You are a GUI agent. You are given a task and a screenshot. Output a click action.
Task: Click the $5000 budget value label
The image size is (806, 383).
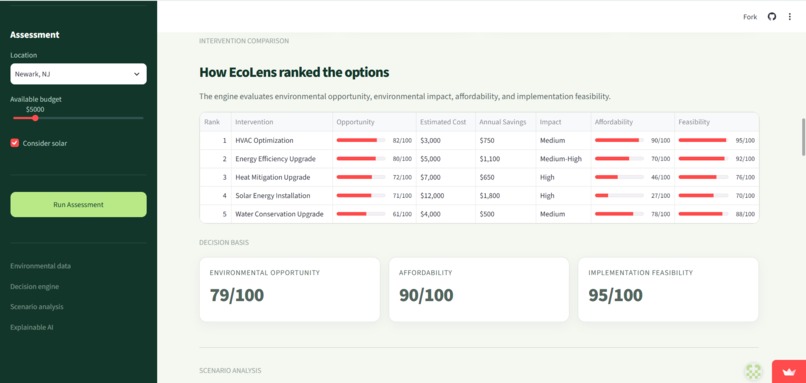pyautogui.click(x=35, y=110)
